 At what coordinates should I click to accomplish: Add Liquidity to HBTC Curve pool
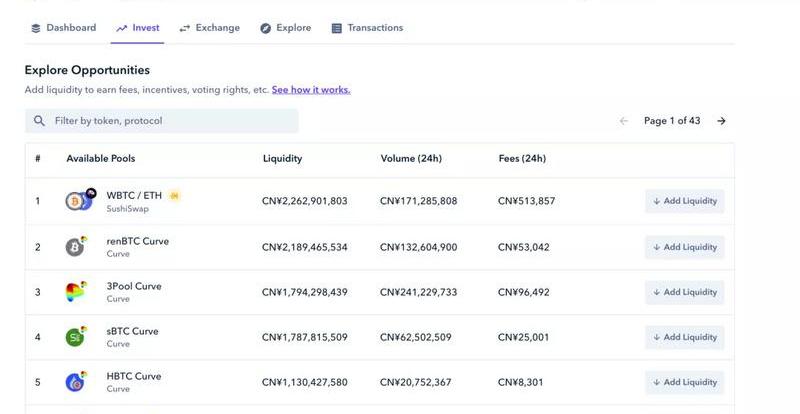coord(685,382)
